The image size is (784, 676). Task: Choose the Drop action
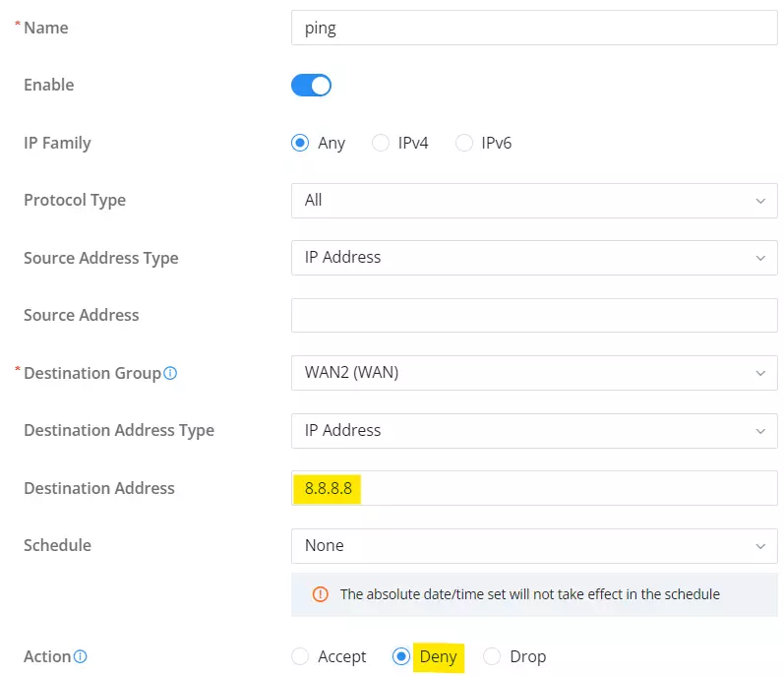pyautogui.click(x=492, y=656)
